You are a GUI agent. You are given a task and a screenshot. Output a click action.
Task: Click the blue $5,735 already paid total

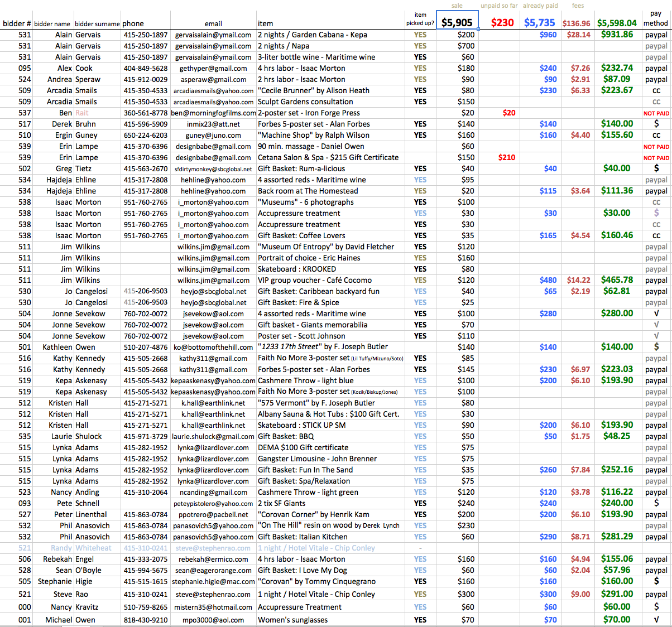540,23
